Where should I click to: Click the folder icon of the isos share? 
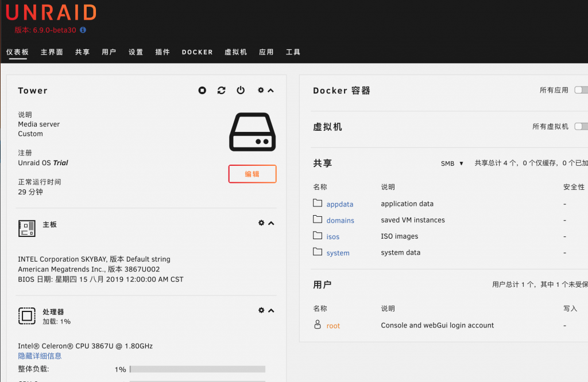point(318,235)
